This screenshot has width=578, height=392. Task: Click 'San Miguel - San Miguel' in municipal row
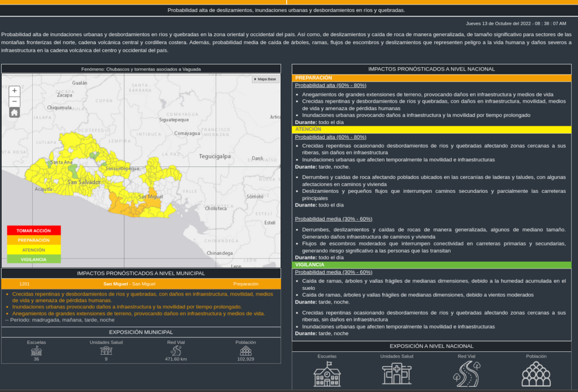tap(129, 284)
